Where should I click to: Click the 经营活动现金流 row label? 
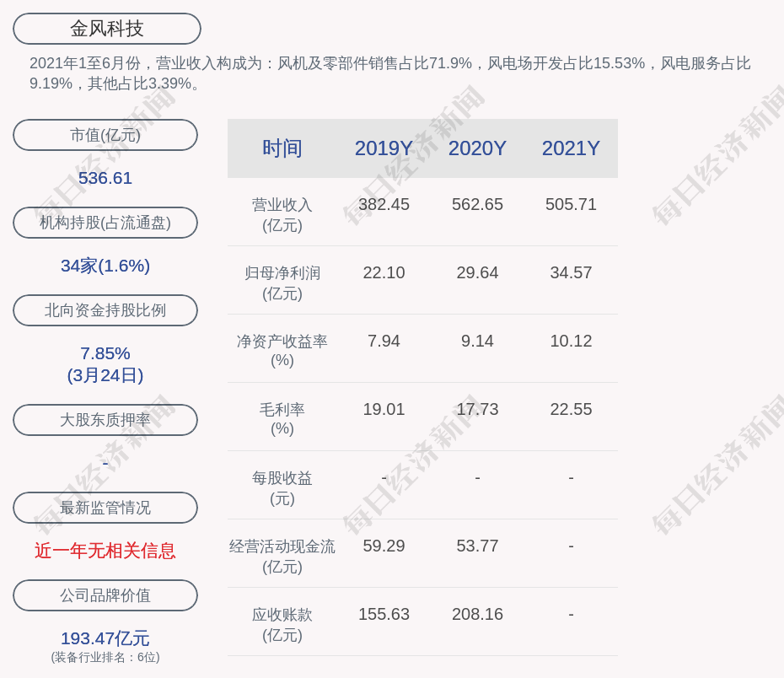282,556
